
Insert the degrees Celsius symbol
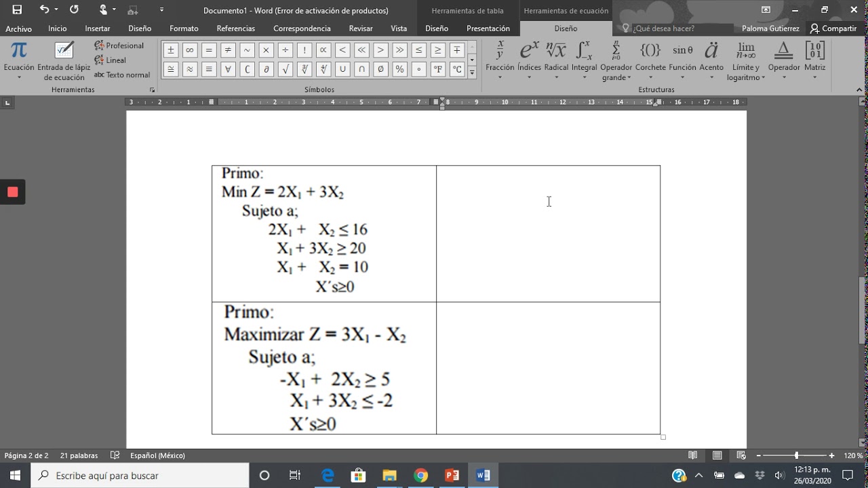(457, 69)
